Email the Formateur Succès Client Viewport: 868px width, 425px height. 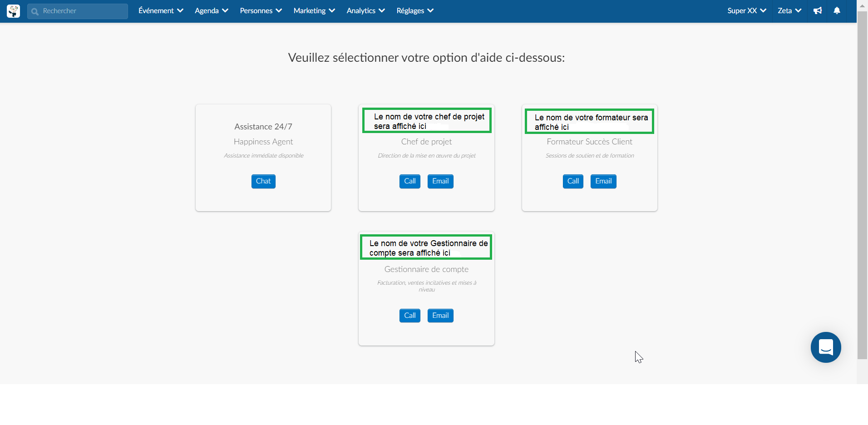(603, 181)
